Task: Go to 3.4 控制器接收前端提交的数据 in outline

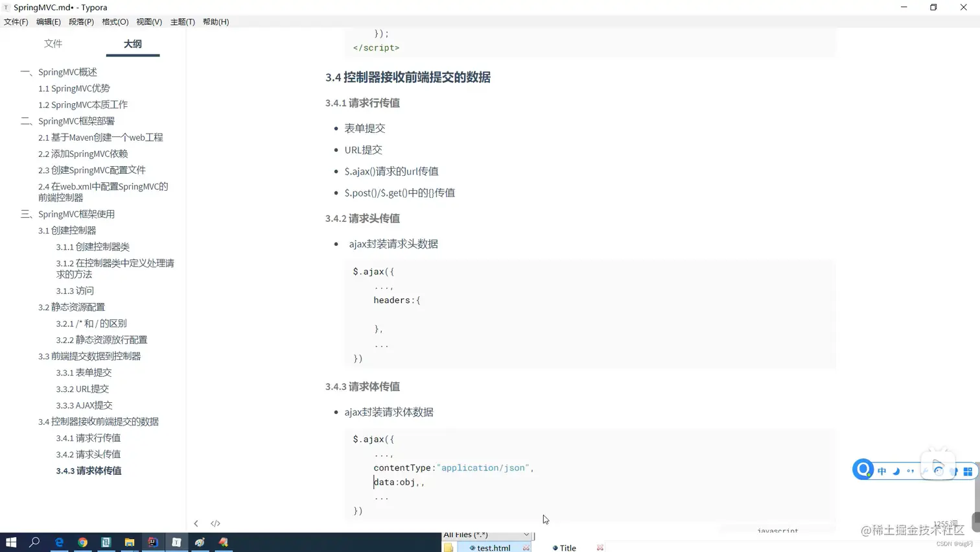Action: [99, 422]
